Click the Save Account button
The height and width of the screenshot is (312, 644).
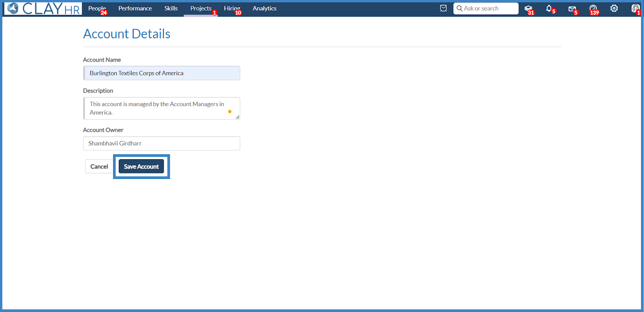pyautogui.click(x=141, y=166)
